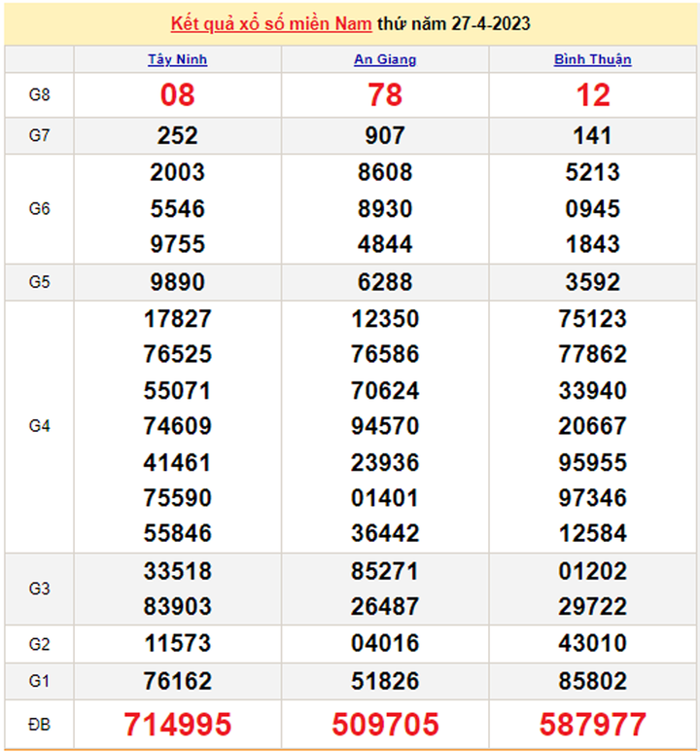This screenshot has width=700, height=752.
Task: Select the G6 row label
Action: [x=39, y=208]
